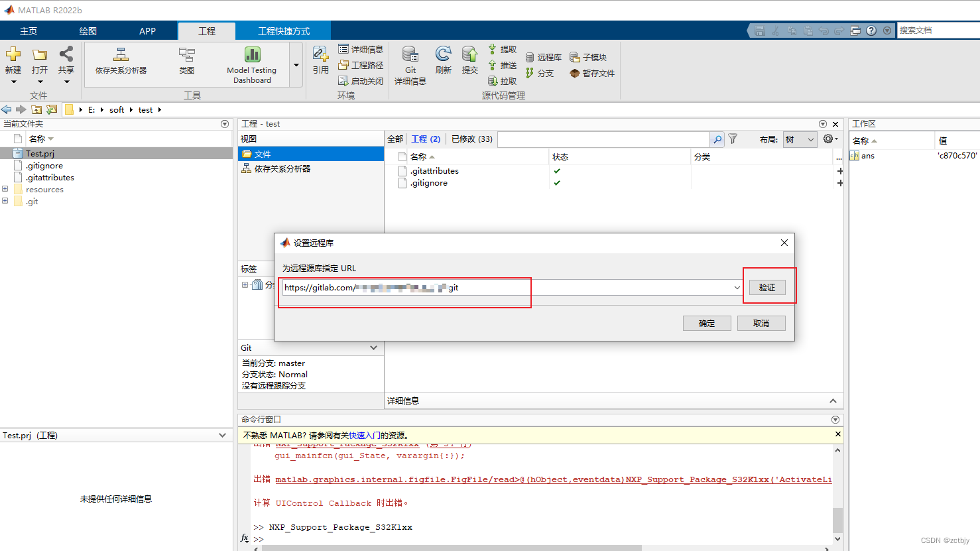Open the command window actions menu
The height and width of the screenshot is (551, 980).
pos(835,420)
